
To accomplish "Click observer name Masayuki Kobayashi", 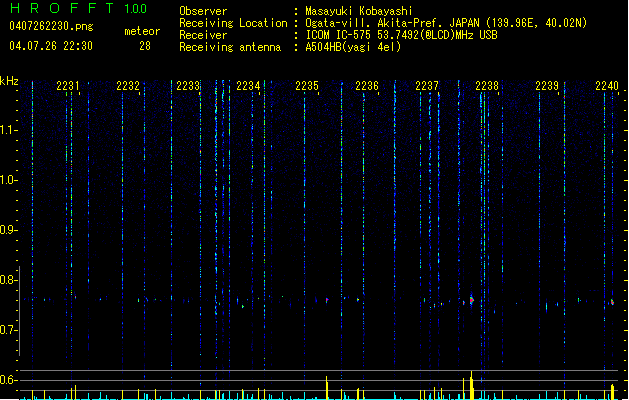I will coord(359,11).
